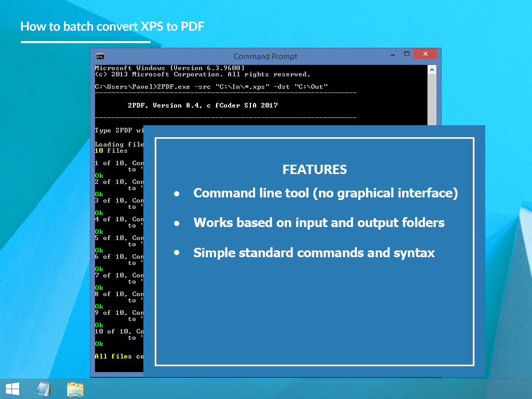Click 'Works based on input and output folders'
Screen dimensions: 532x399
[x=319, y=223]
